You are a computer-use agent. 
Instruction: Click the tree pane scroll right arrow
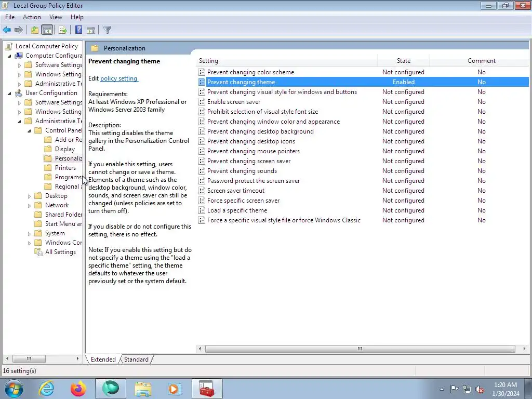(77, 358)
